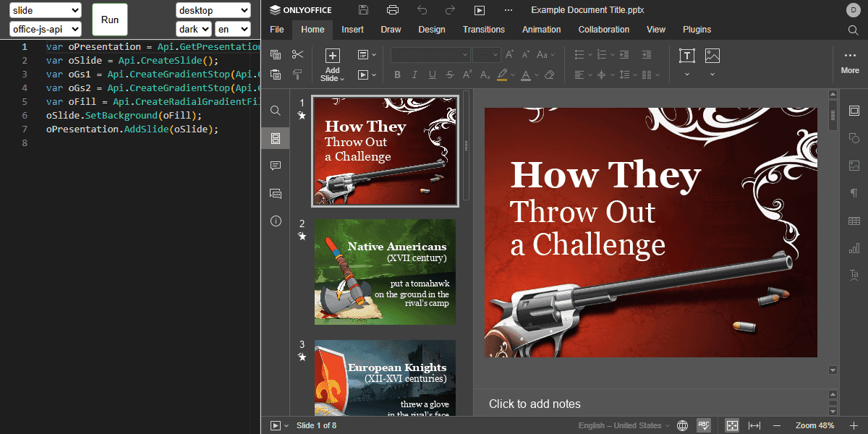This screenshot has height=434, width=868.
Task: Open Image settings in the right sidebar
Action: coord(854,166)
